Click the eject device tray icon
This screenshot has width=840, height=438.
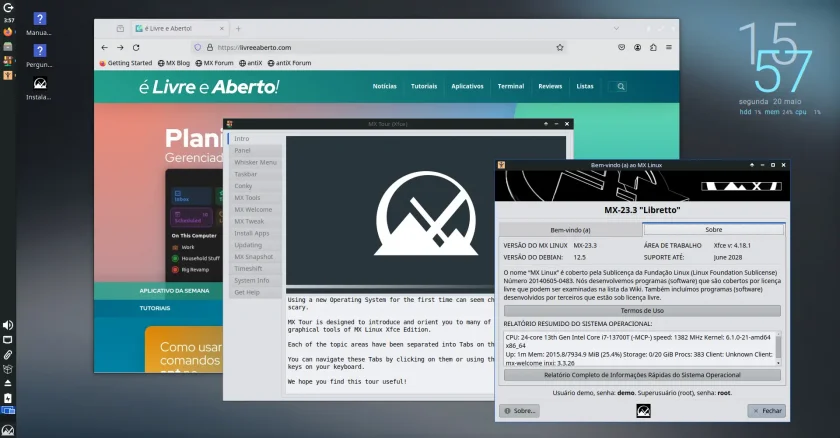(8, 383)
